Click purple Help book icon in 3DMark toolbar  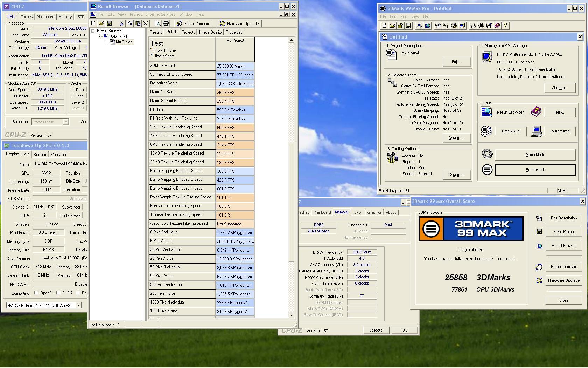tap(497, 26)
